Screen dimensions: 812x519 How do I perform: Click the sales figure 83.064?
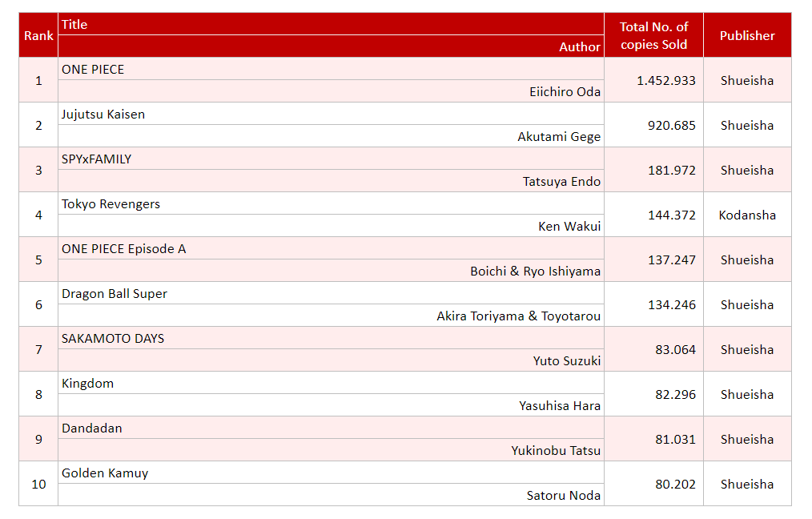point(675,350)
